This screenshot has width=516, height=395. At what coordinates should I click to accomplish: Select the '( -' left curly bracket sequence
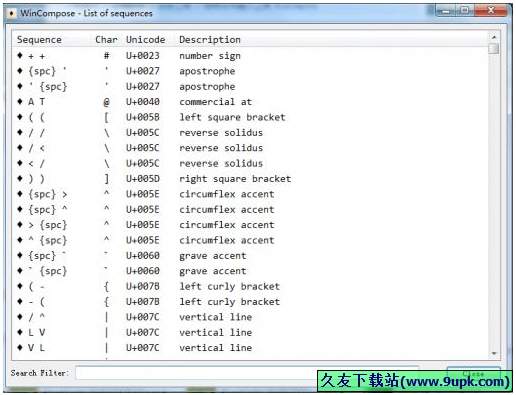250,286
